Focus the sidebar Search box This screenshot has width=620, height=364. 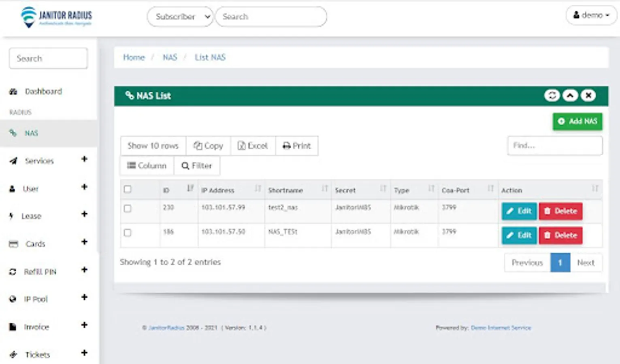coord(48,58)
